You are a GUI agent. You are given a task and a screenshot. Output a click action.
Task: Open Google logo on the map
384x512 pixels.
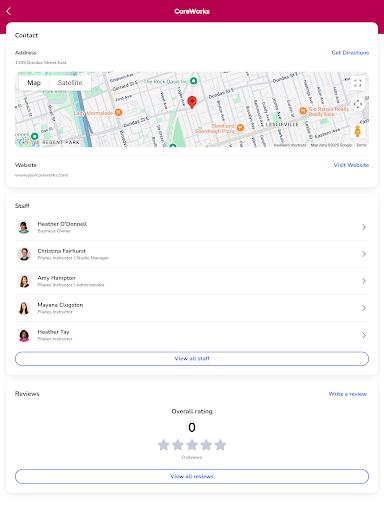pyautogui.click(x=29, y=142)
